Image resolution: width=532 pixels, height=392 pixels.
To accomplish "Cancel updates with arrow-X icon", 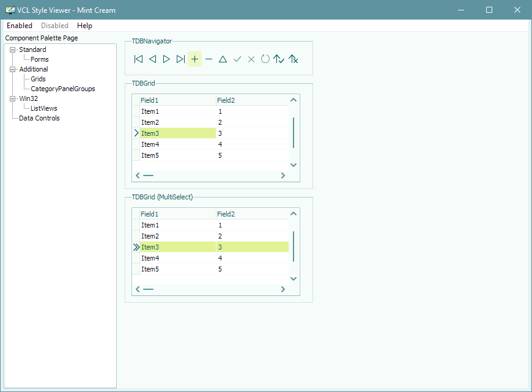I will 293,59.
